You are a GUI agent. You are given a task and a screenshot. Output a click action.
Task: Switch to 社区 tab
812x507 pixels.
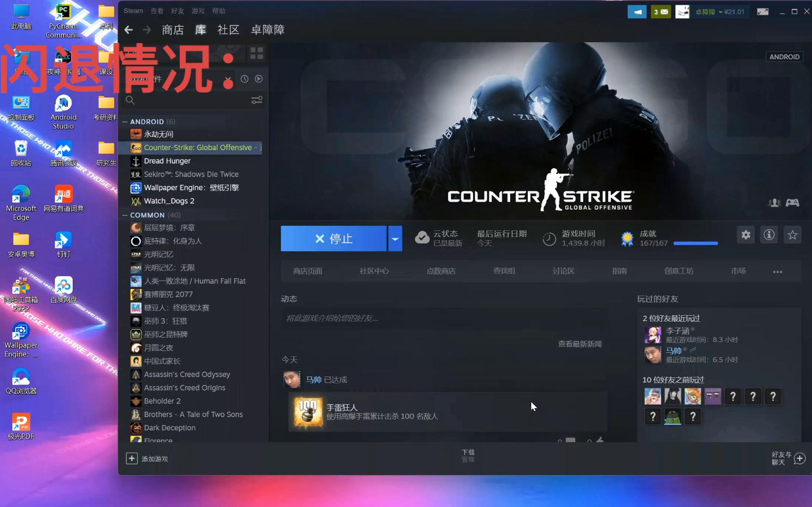pyautogui.click(x=228, y=30)
